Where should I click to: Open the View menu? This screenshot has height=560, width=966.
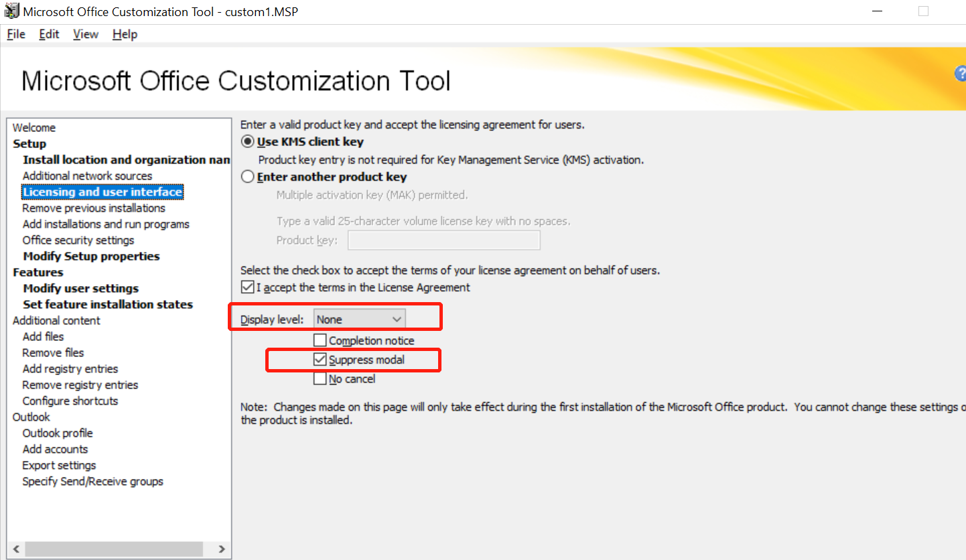[86, 34]
